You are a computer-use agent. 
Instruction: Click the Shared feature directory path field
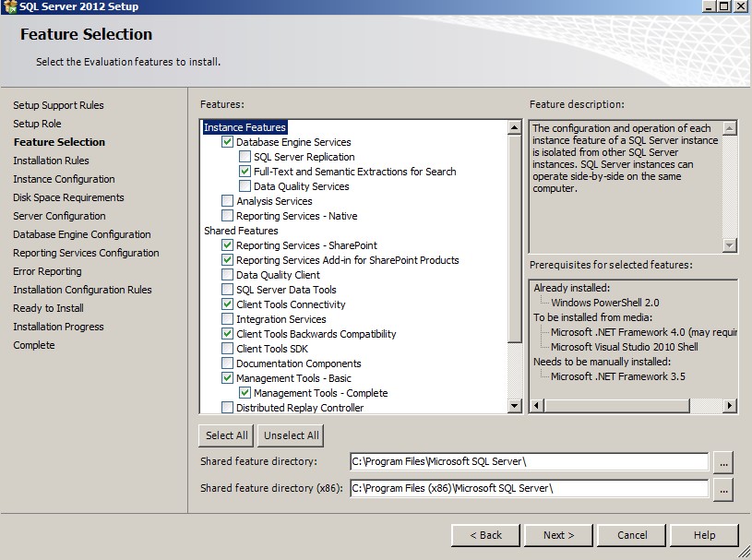528,462
